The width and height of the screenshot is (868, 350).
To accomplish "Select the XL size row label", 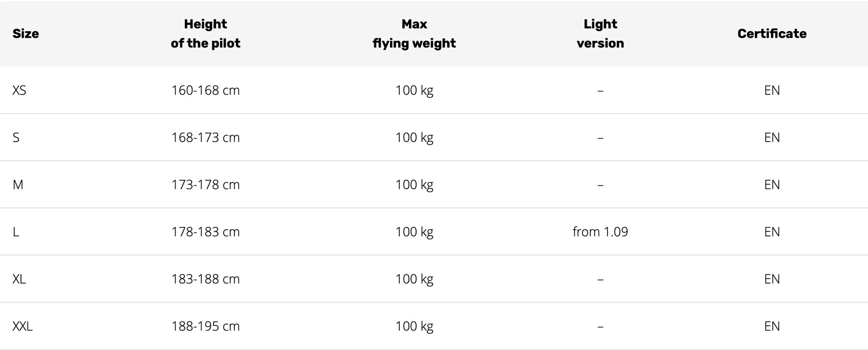I will 19,279.
